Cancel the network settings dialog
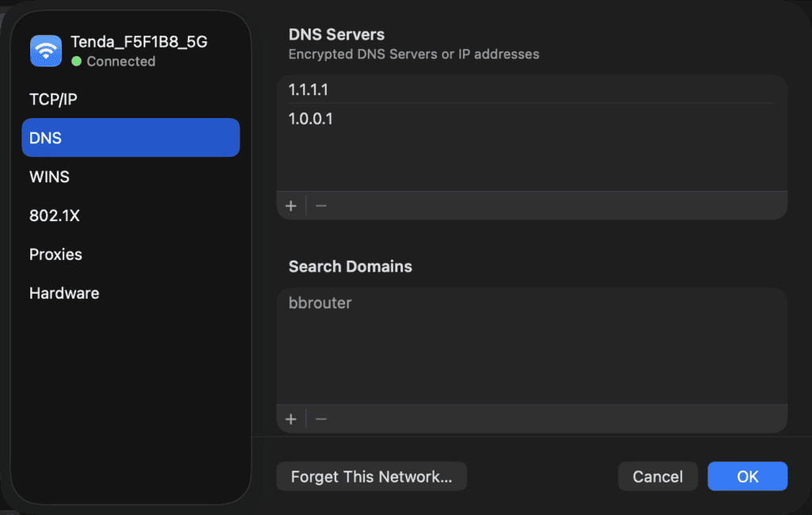 [657, 476]
